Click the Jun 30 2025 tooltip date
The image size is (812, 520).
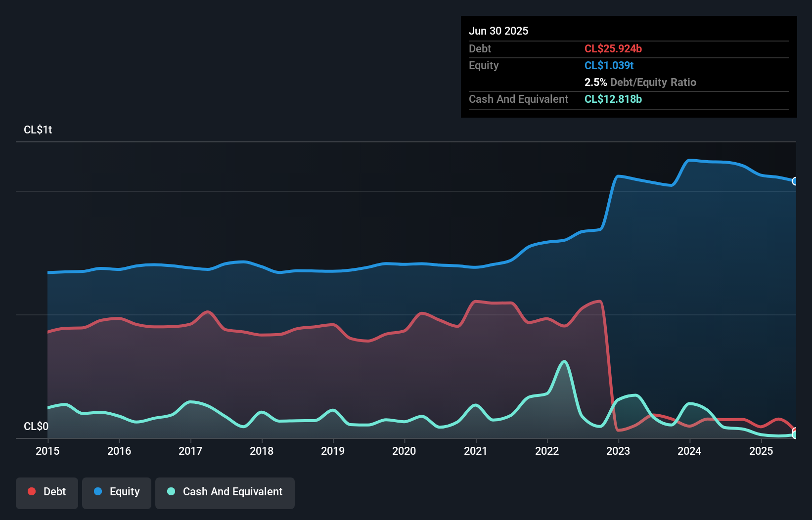pyautogui.click(x=498, y=31)
